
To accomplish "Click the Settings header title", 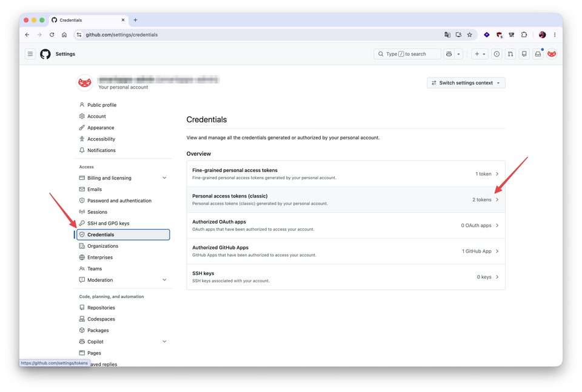I will tap(65, 54).
